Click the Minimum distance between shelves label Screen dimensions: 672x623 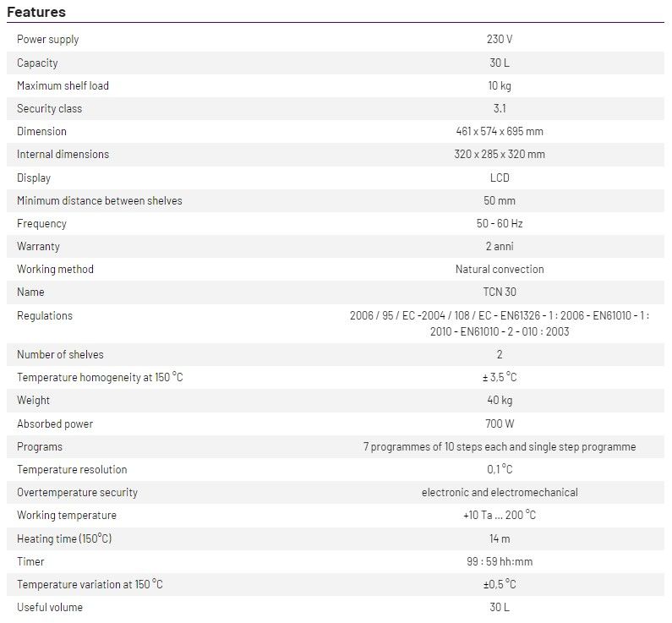coord(100,200)
